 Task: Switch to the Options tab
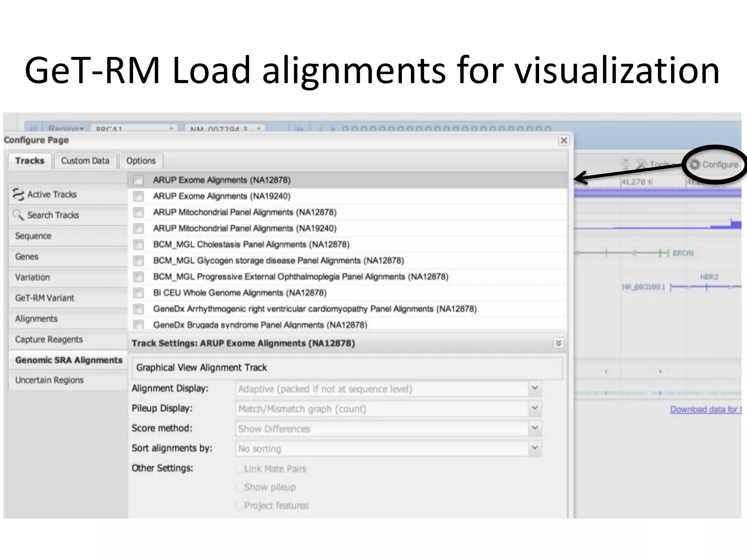pos(141,161)
